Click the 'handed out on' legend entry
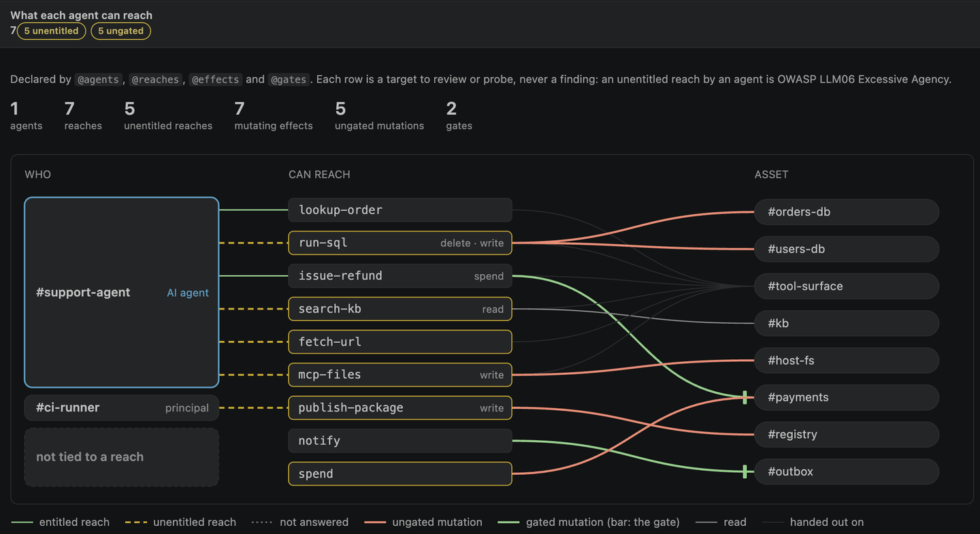The height and width of the screenshot is (534, 980). pos(813,522)
